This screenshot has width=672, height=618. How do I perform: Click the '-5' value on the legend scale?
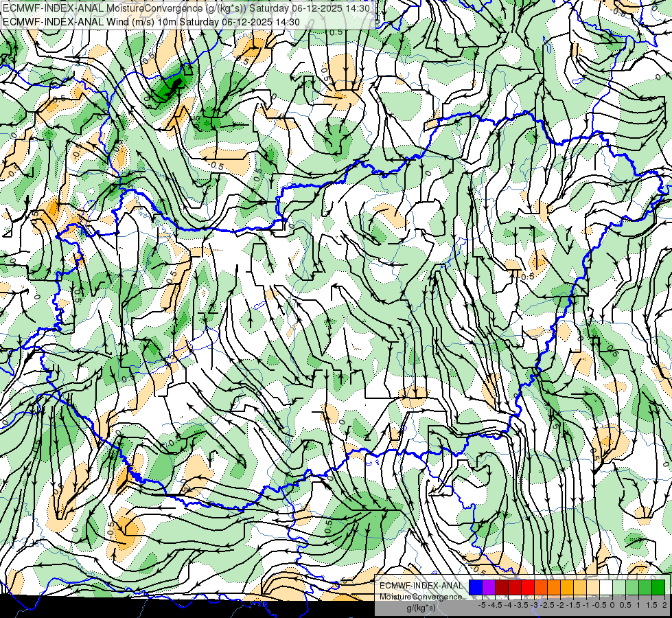coord(482,605)
